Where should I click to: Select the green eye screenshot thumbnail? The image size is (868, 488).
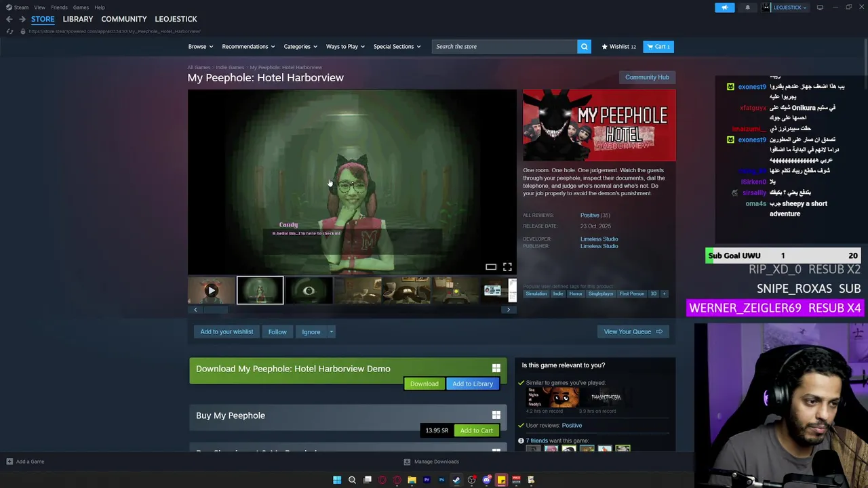[x=309, y=291]
